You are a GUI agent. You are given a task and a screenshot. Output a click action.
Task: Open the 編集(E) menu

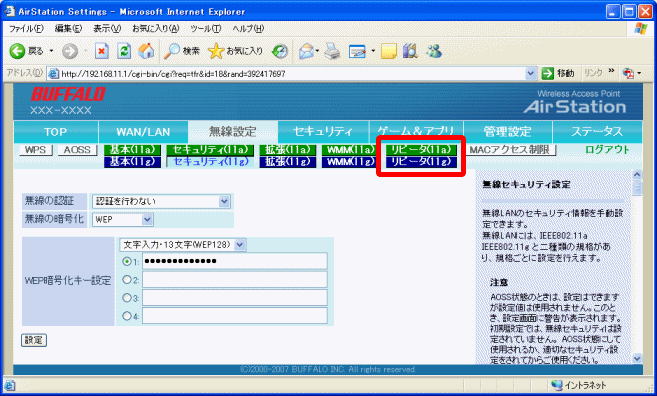tap(68, 28)
